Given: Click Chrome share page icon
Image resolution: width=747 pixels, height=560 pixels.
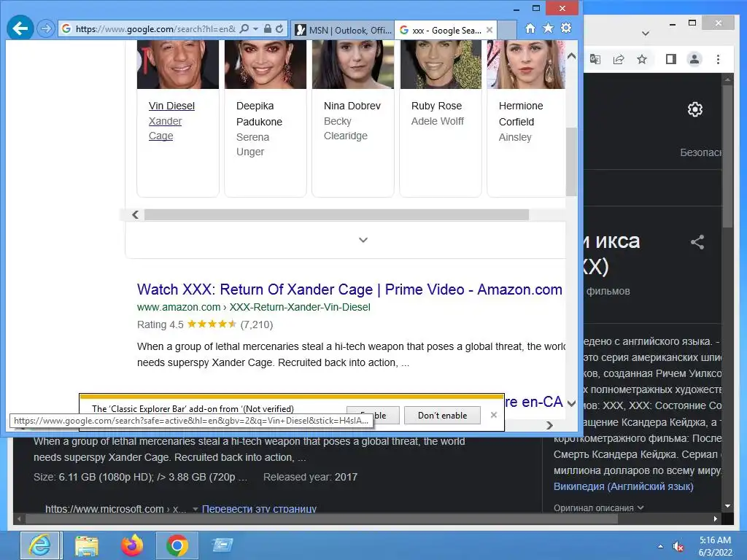Looking at the screenshot, I should coord(619,59).
